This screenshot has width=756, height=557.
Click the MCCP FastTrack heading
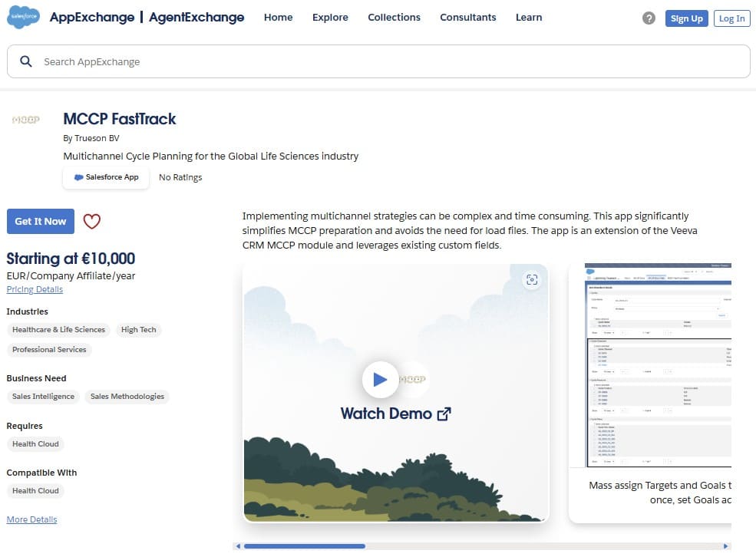pos(120,118)
